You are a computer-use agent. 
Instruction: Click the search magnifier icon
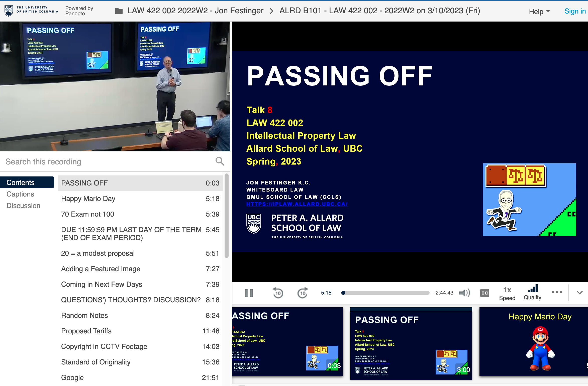pos(220,161)
